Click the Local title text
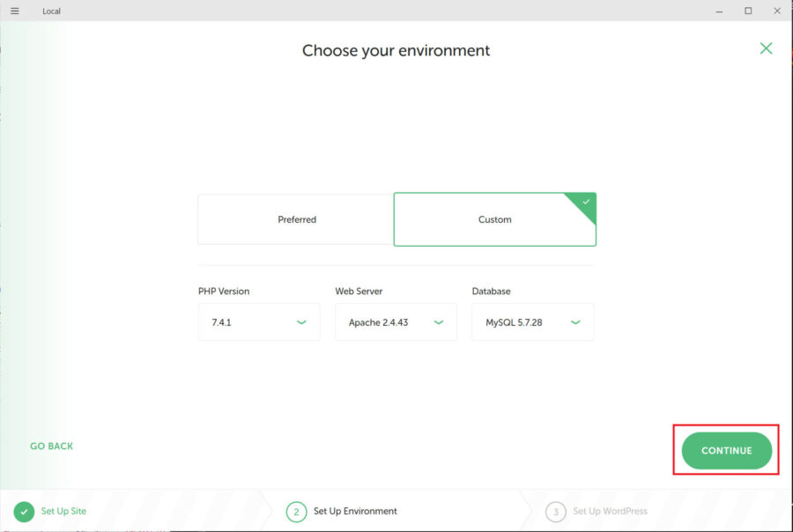Viewport: 793px width, 532px height. pyautogui.click(x=51, y=11)
